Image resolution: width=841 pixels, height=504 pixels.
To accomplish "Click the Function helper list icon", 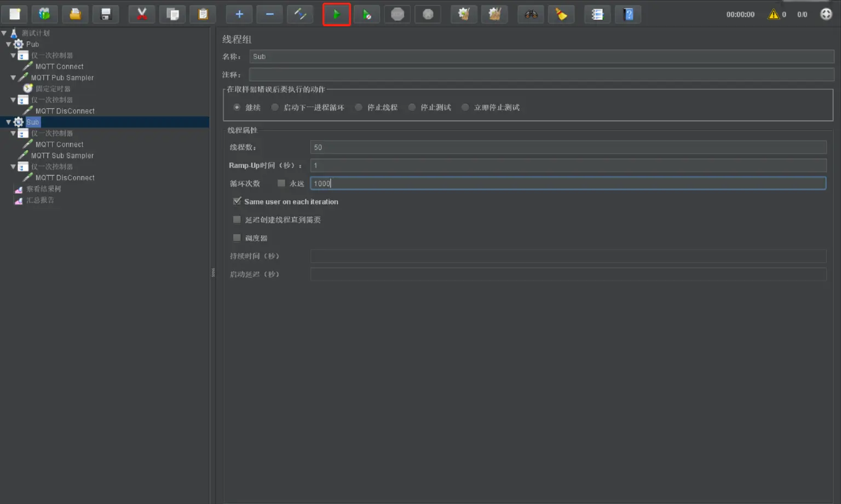I will [x=597, y=14].
